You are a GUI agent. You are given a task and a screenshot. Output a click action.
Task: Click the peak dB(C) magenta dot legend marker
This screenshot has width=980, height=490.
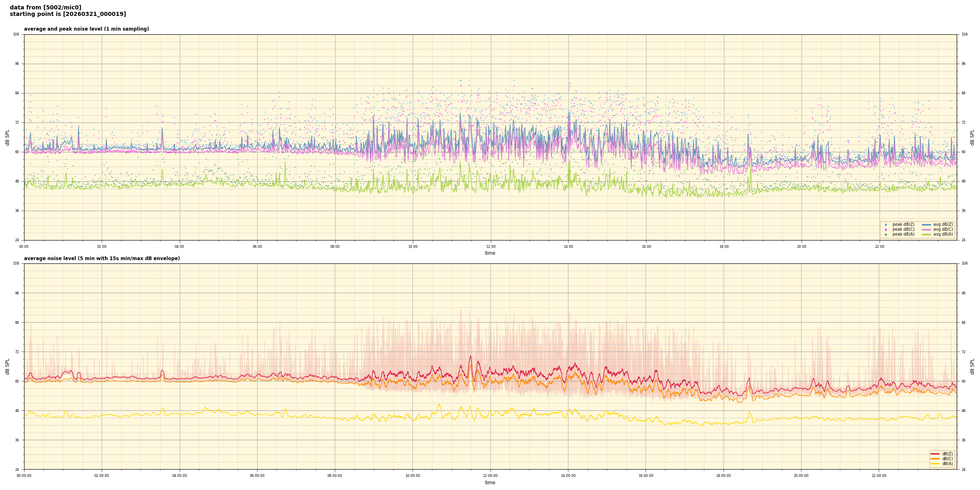886,229
